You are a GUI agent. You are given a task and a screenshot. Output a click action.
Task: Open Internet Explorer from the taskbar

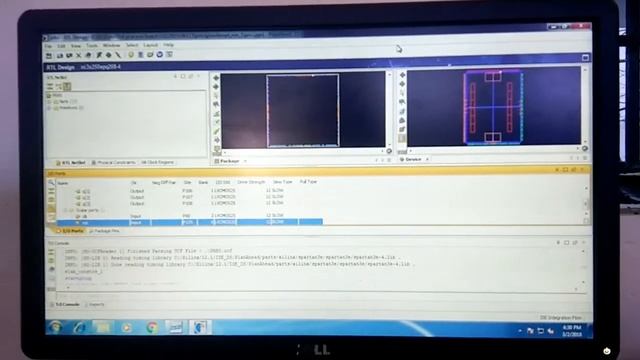(x=80, y=327)
